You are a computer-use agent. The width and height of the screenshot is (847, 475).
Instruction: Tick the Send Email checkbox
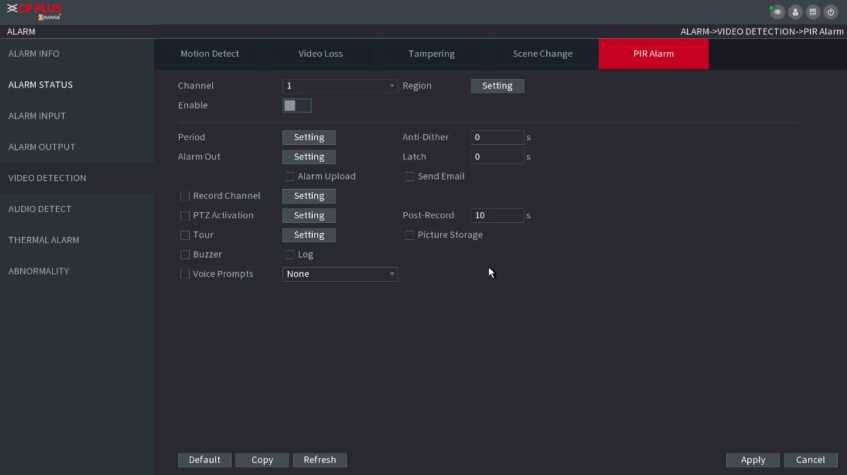click(x=409, y=177)
